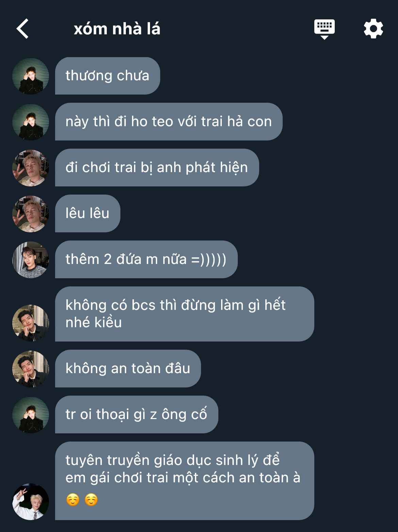Viewport: 398px width, 532px height.
Task: Tap avatar beside "thương chưa" message
Action: coord(31,76)
